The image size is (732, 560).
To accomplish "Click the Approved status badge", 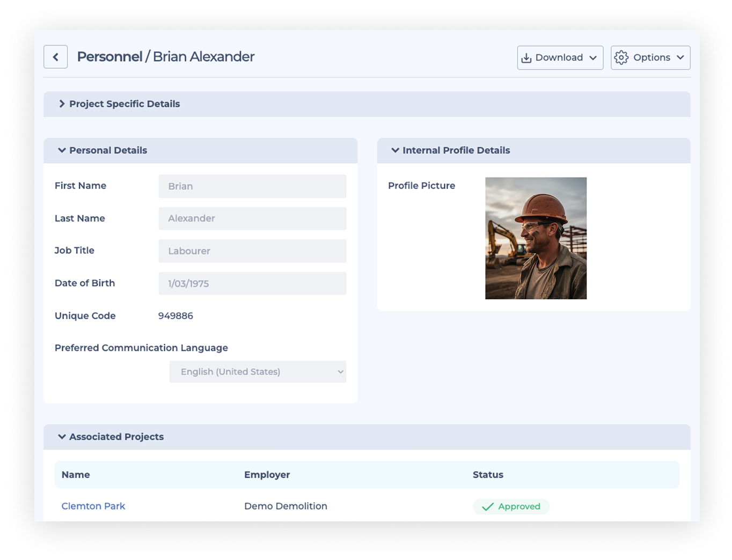I will click(x=511, y=506).
